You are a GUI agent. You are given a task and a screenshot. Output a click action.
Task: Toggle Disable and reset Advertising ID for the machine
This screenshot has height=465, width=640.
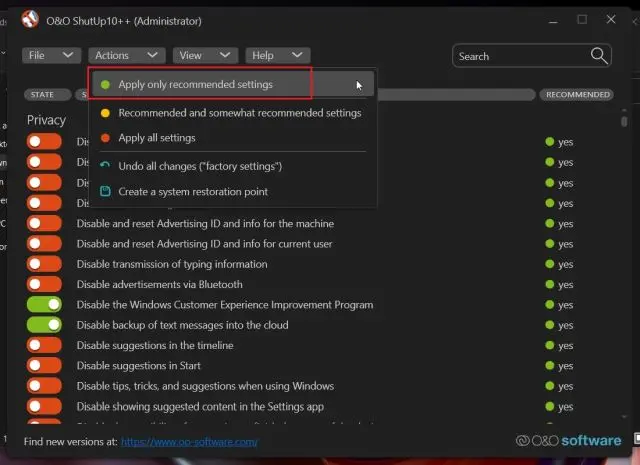[x=44, y=223]
